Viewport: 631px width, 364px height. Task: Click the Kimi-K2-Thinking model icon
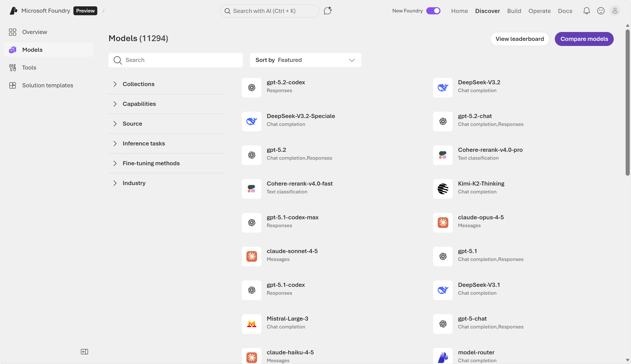pos(443,189)
